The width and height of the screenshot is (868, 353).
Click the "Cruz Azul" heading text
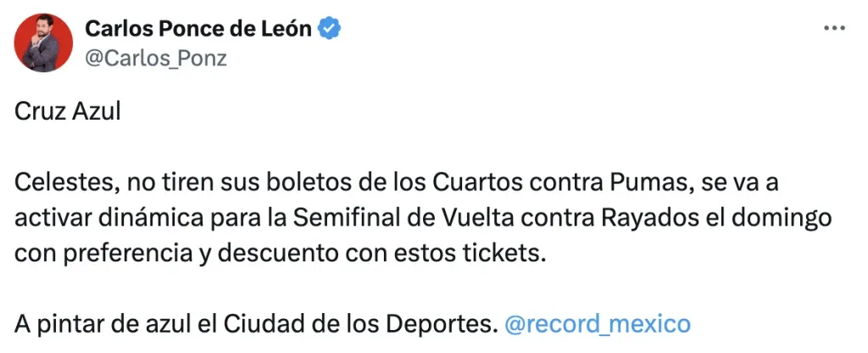tap(68, 112)
